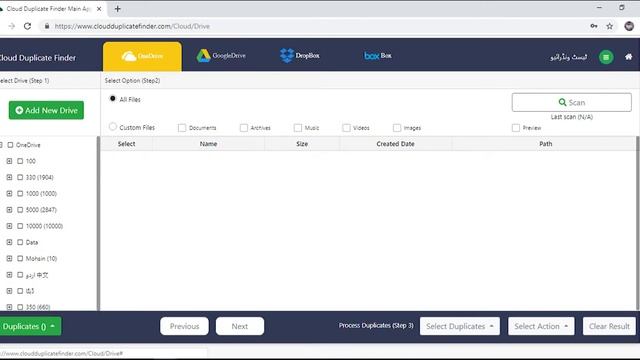Tick the Videos checkbox

coord(346,128)
